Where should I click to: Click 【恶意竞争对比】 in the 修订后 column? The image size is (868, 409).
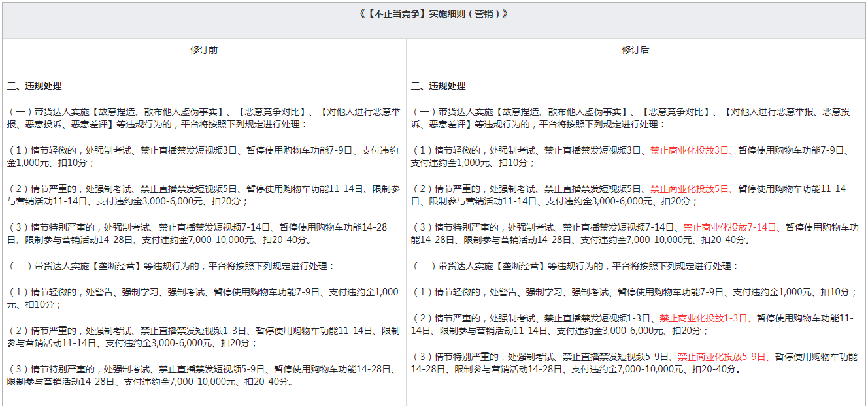tap(676, 112)
